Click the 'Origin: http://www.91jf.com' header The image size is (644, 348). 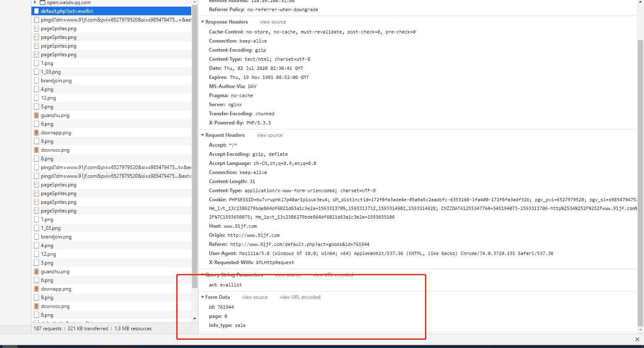click(244, 235)
